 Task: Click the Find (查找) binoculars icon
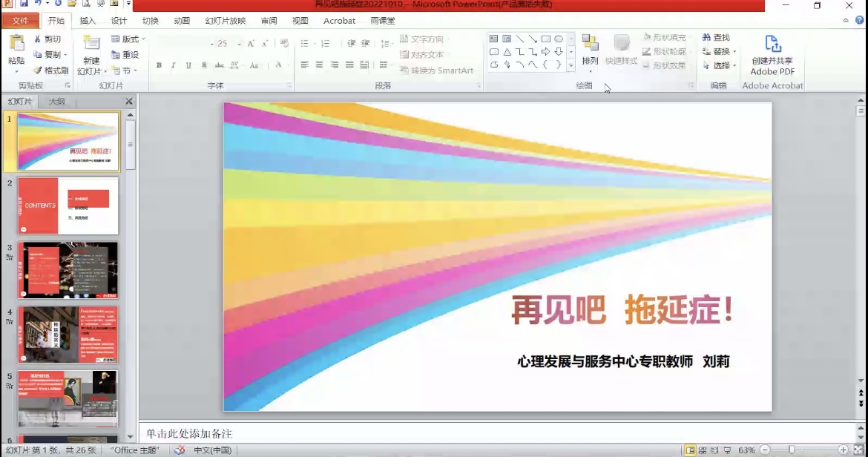pyautogui.click(x=706, y=38)
